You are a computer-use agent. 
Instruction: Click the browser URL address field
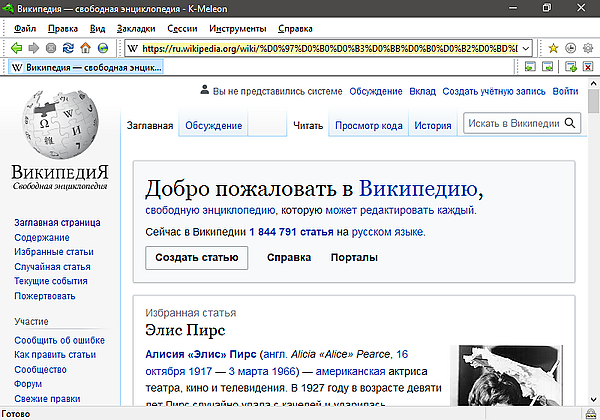click(x=330, y=49)
